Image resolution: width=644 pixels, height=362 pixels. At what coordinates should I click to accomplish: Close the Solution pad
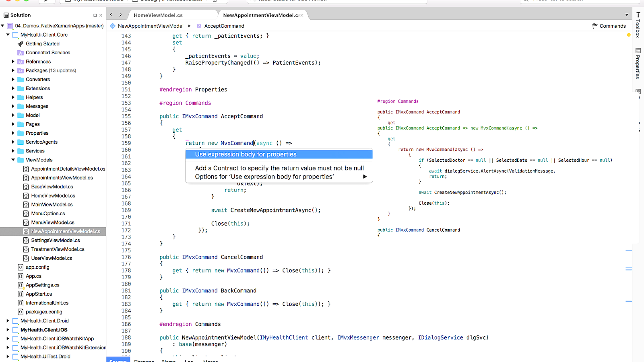101,15
